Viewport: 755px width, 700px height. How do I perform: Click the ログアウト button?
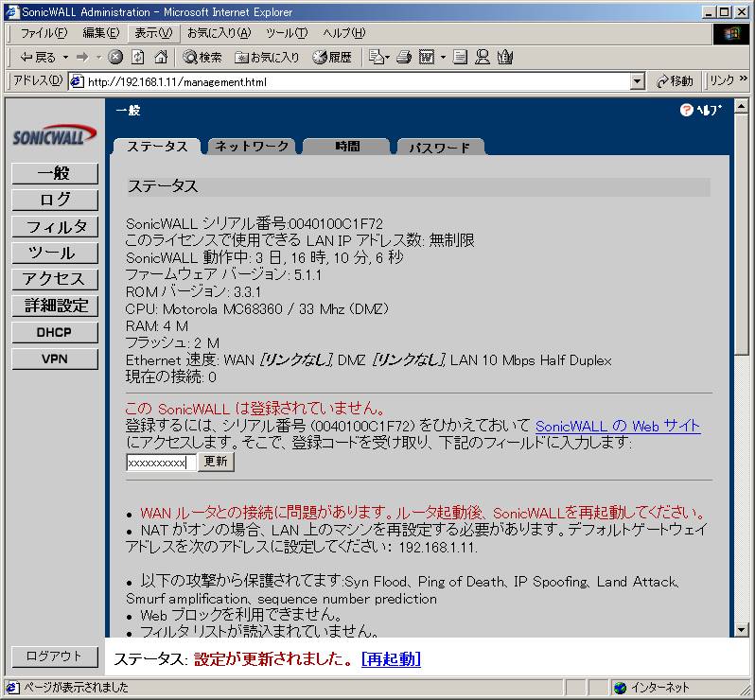point(55,656)
